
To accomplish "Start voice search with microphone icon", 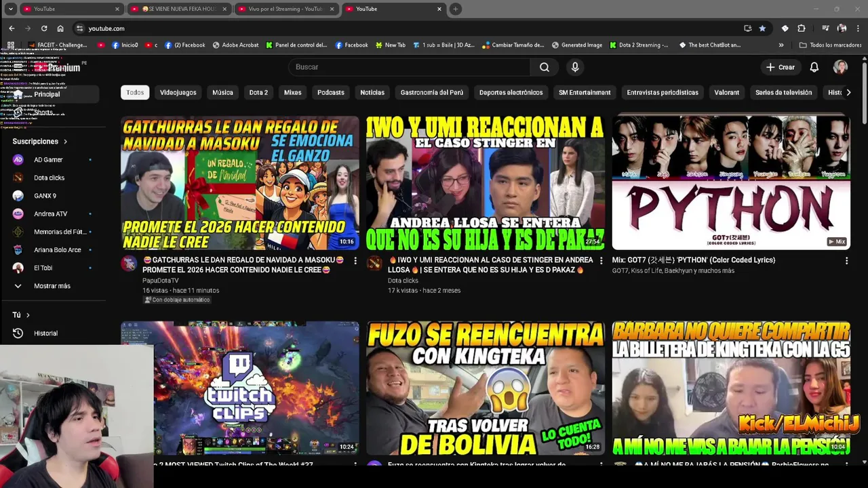I will click(575, 67).
